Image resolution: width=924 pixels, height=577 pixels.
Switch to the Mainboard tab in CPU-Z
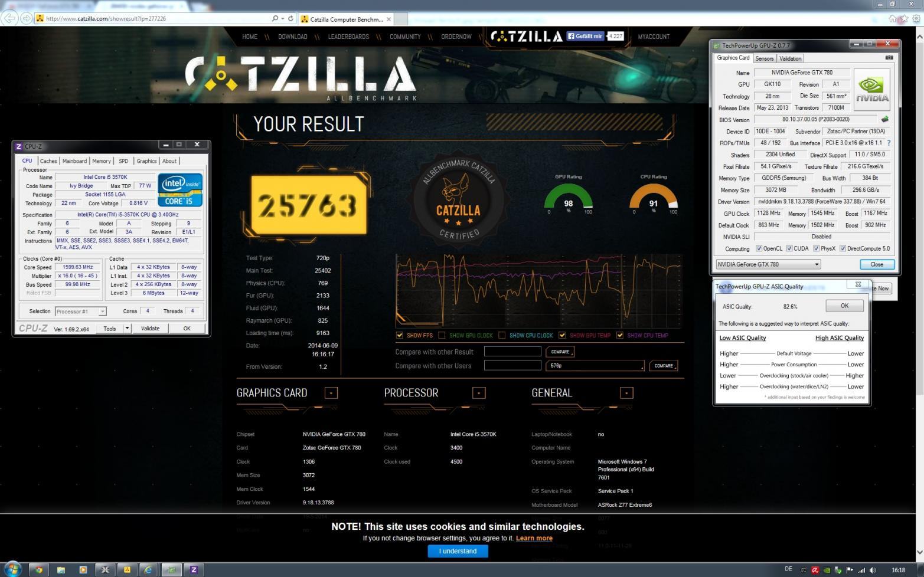coord(74,161)
